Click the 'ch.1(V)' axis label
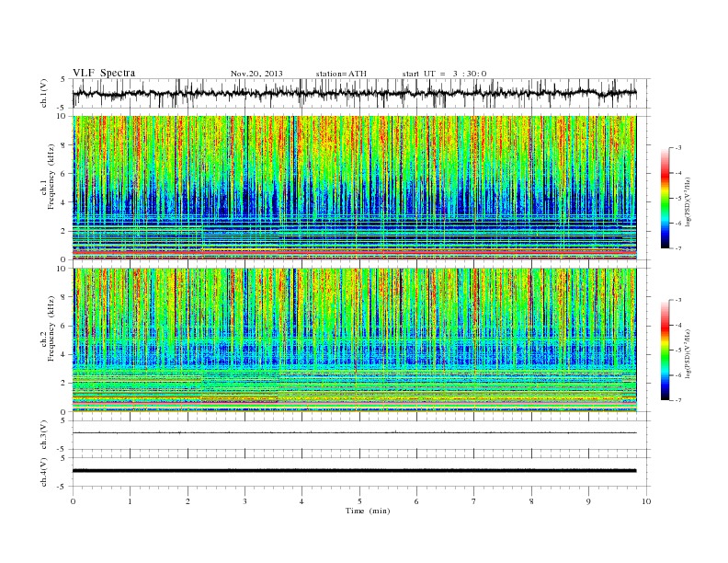 pyautogui.click(x=44, y=93)
